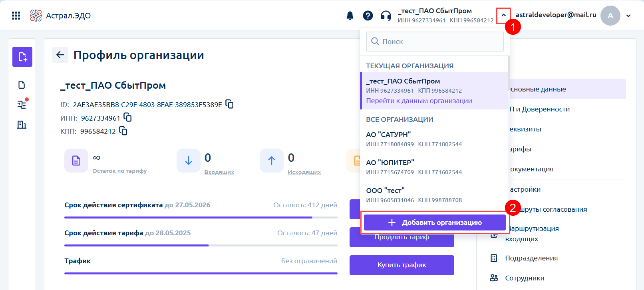
Task: Go back using the arrow button
Action: click(60, 55)
